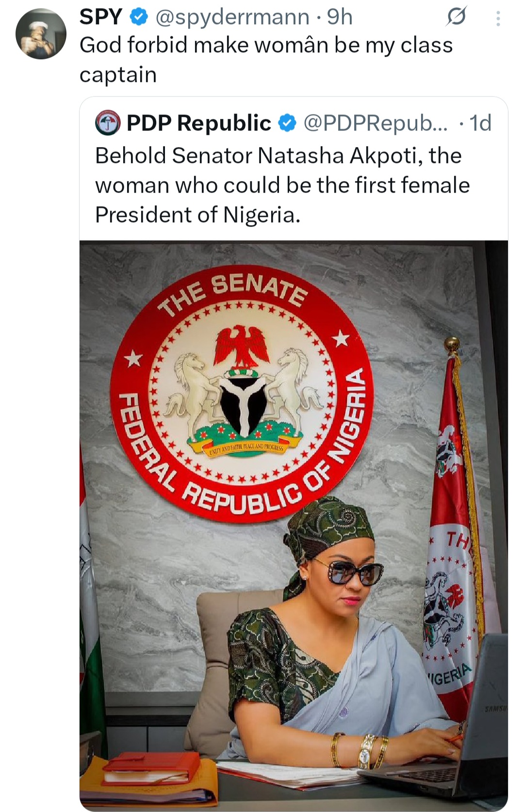
Task: Click the SPY display name
Action: [101, 17]
